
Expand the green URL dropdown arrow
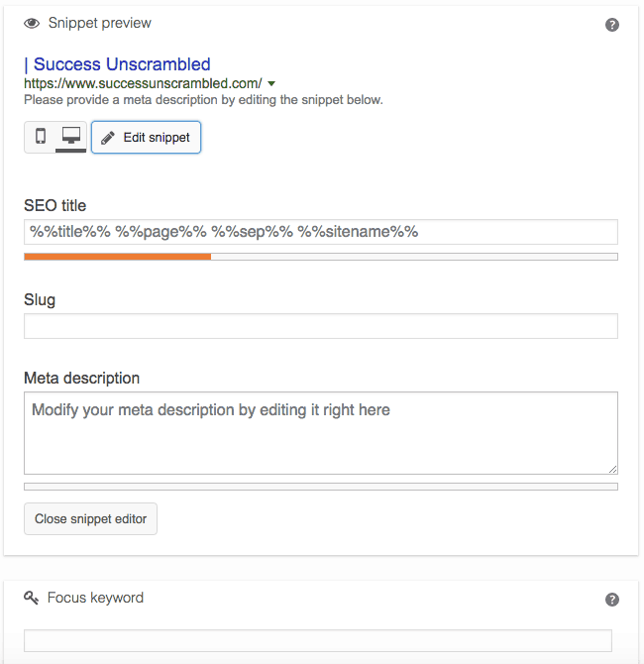(271, 84)
